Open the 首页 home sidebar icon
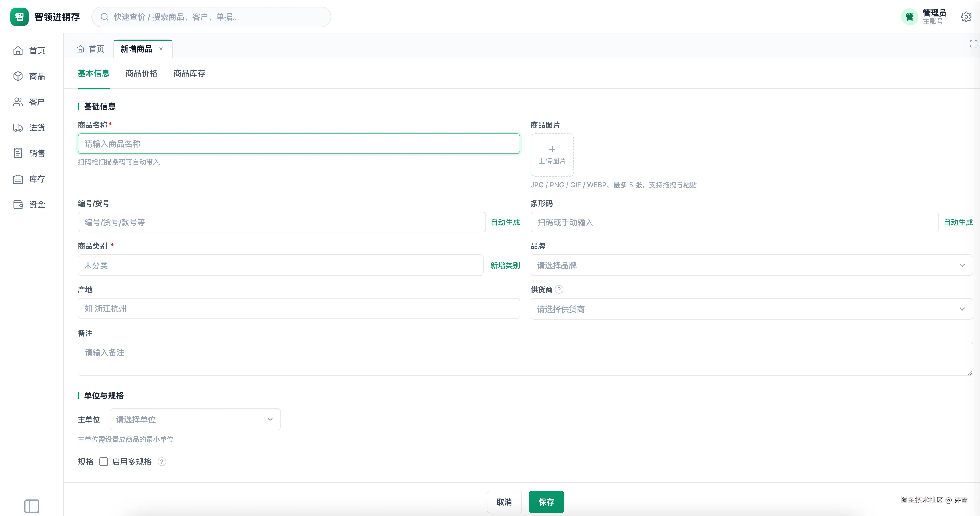 pyautogui.click(x=18, y=51)
